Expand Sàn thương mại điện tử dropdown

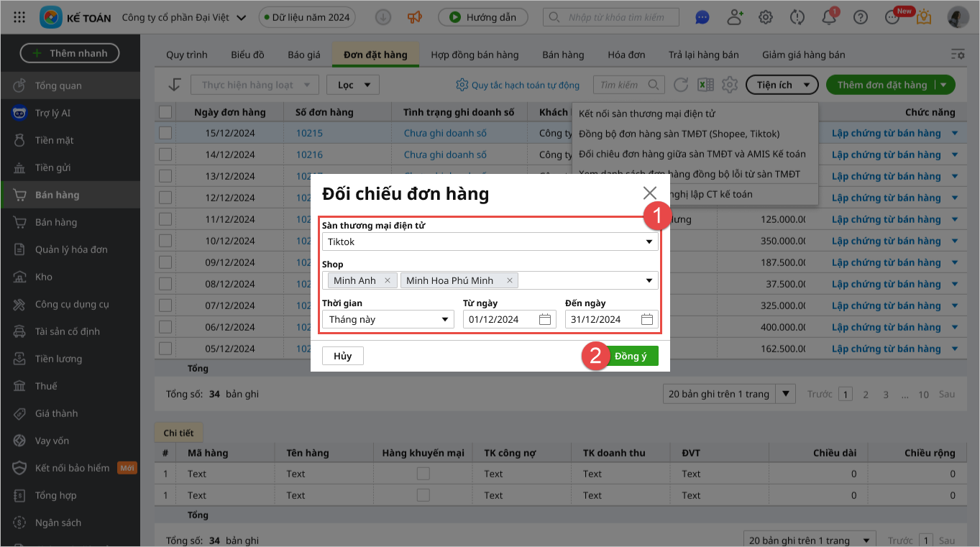[x=649, y=242]
